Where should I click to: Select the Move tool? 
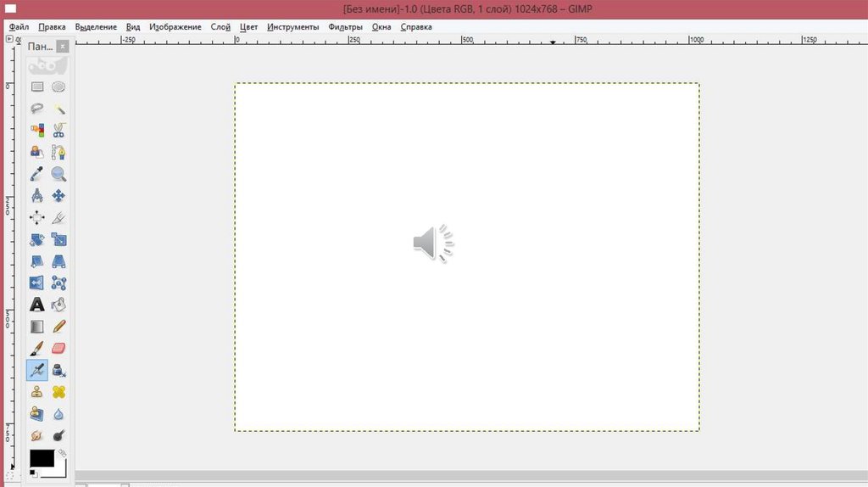[58, 196]
